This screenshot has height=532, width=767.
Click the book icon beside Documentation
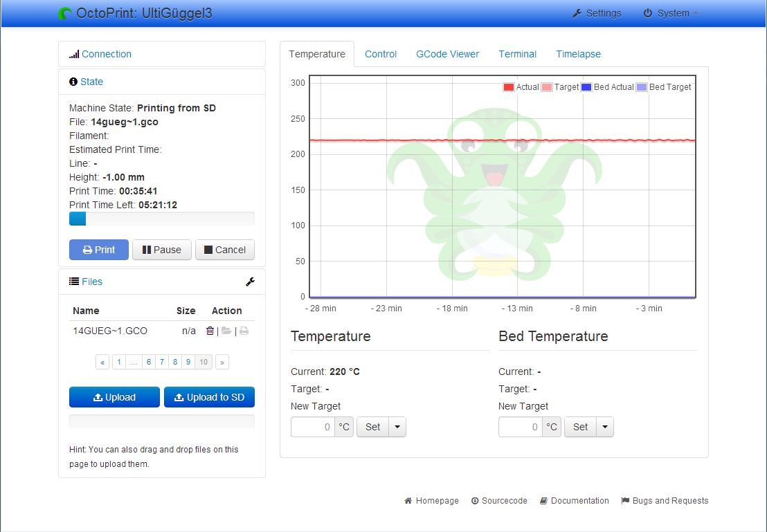click(x=543, y=501)
